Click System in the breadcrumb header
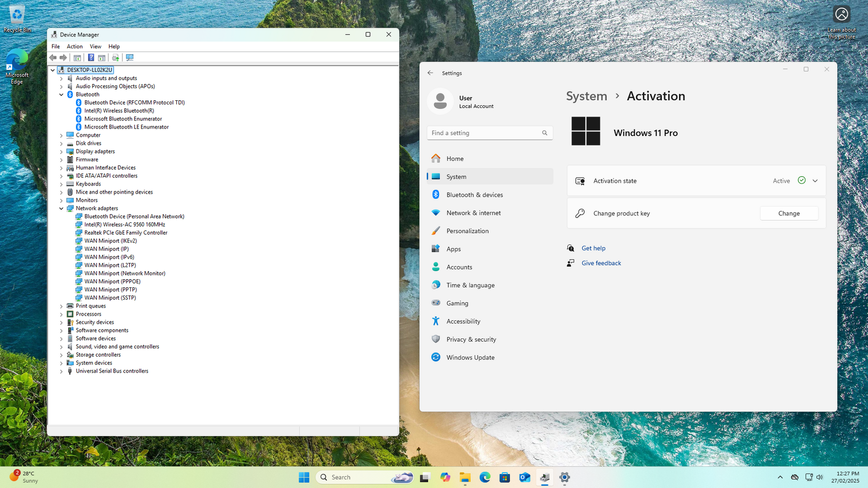 pyautogui.click(x=586, y=96)
